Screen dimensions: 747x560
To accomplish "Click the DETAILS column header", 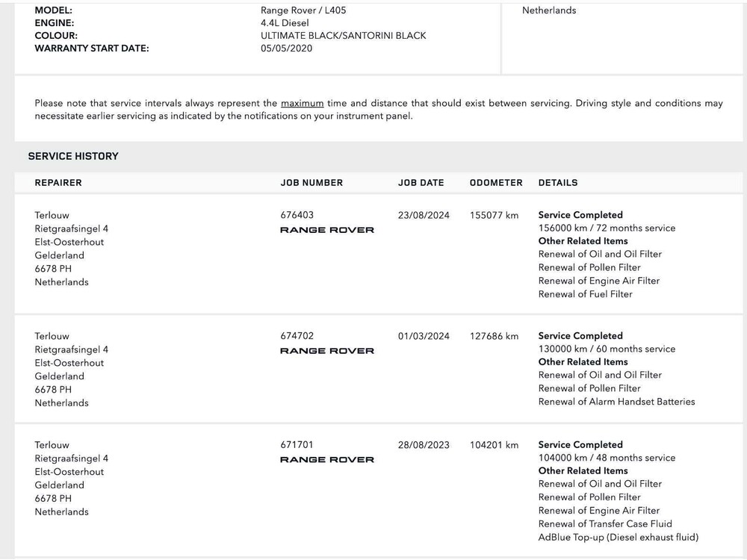I will coord(557,183).
